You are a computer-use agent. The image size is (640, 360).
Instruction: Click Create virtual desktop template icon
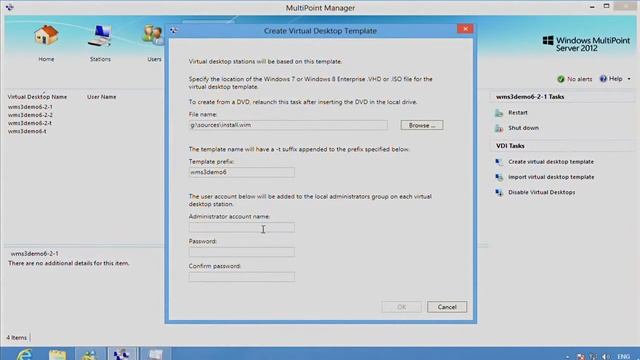pos(499,162)
